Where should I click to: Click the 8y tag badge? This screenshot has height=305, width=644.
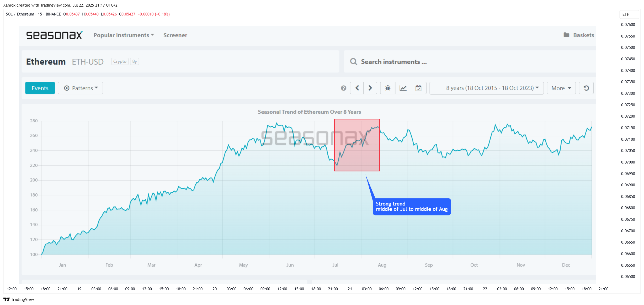point(135,61)
